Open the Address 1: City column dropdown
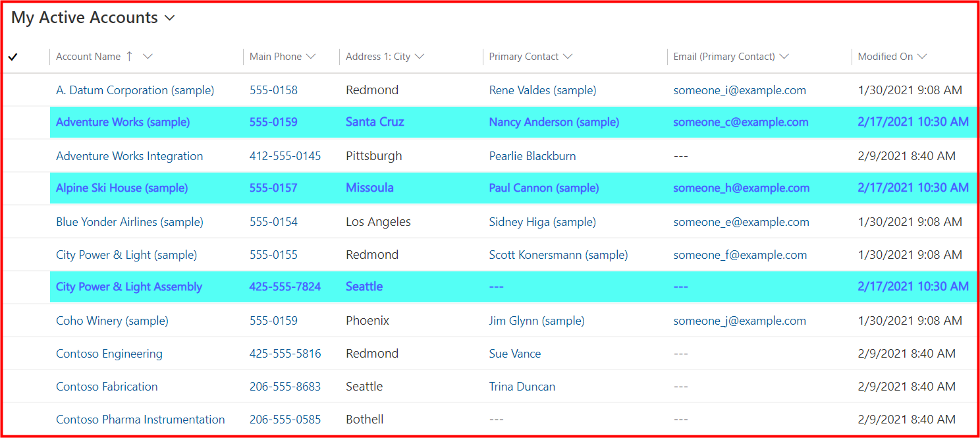This screenshot has height=438, width=980. coord(419,57)
